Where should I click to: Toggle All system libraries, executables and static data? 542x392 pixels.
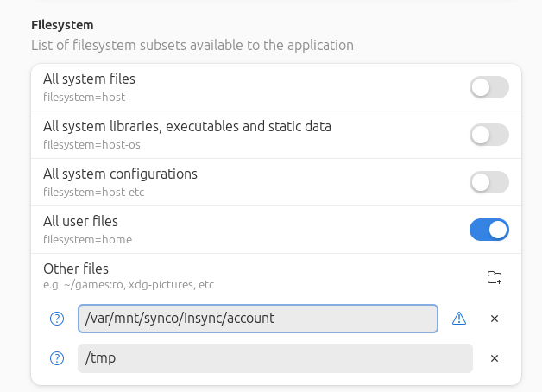[488, 135]
